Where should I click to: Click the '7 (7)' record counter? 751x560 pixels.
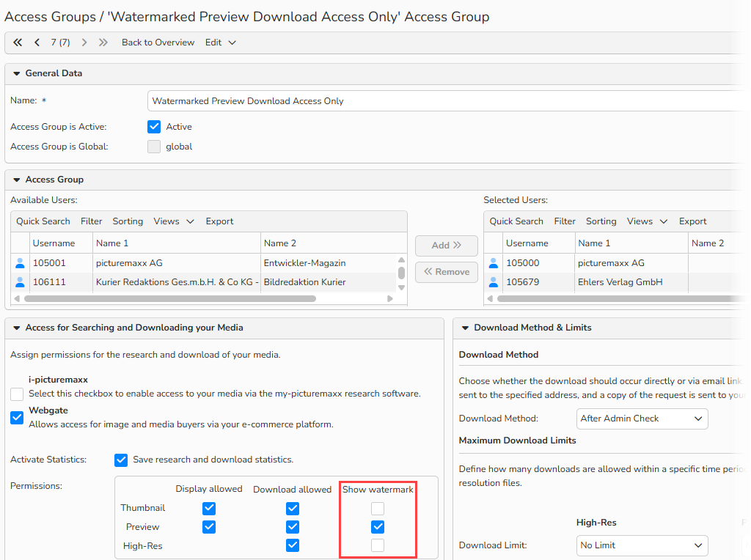(60, 43)
